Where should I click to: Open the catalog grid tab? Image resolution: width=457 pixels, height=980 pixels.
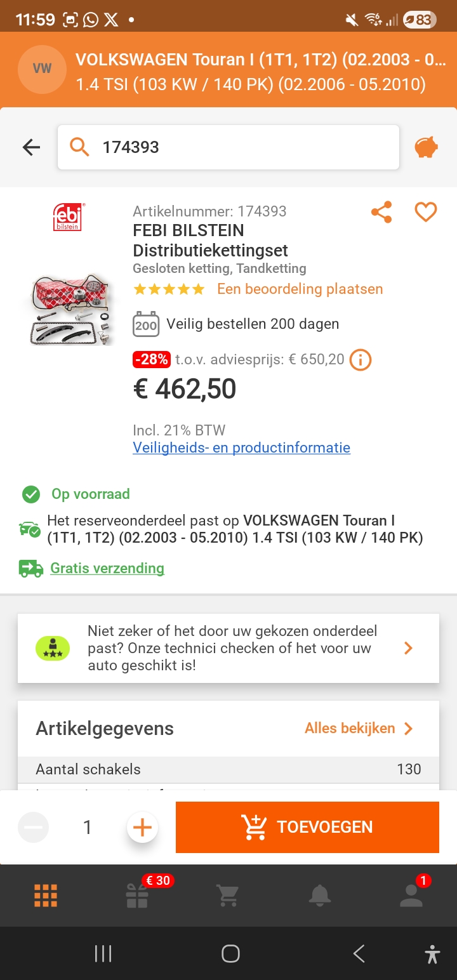(46, 895)
